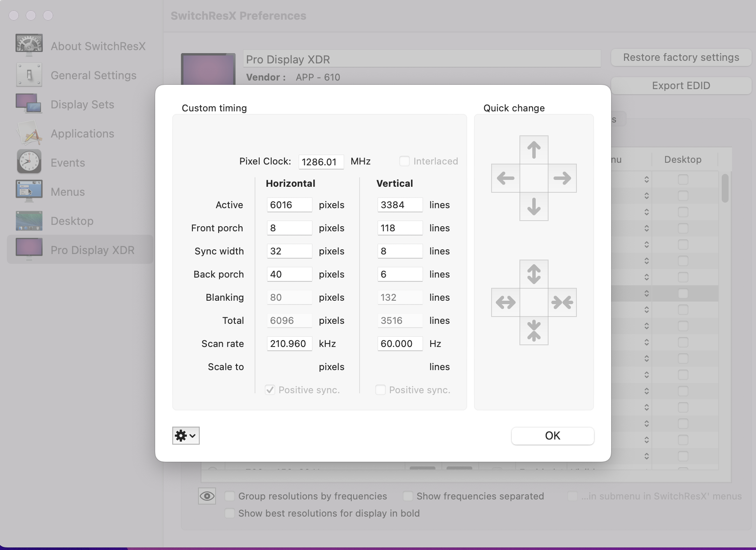The height and width of the screenshot is (550, 756).
Task: Confirm custom timing with OK
Action: tap(552, 436)
